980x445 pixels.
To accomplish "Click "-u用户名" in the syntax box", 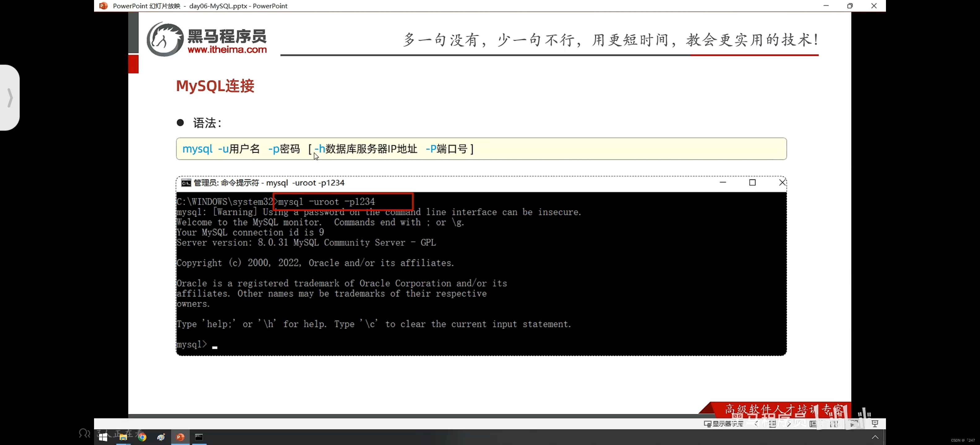I will click(x=239, y=149).
